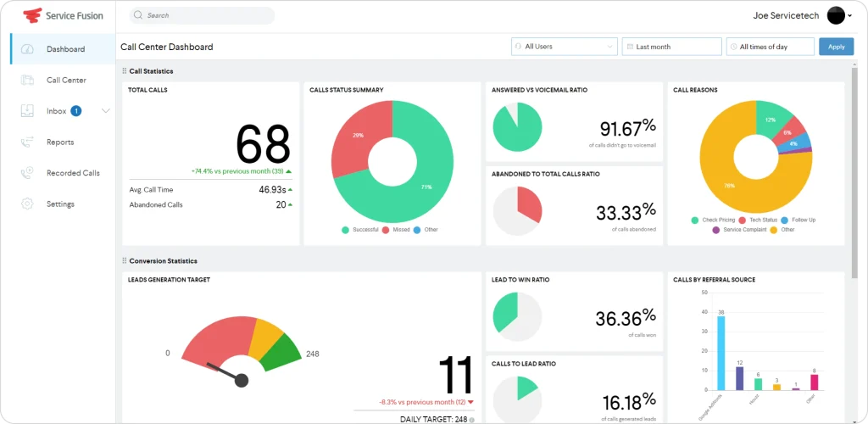Click the user avatar circle
Image resolution: width=868 pixels, height=424 pixels.
pos(836,15)
